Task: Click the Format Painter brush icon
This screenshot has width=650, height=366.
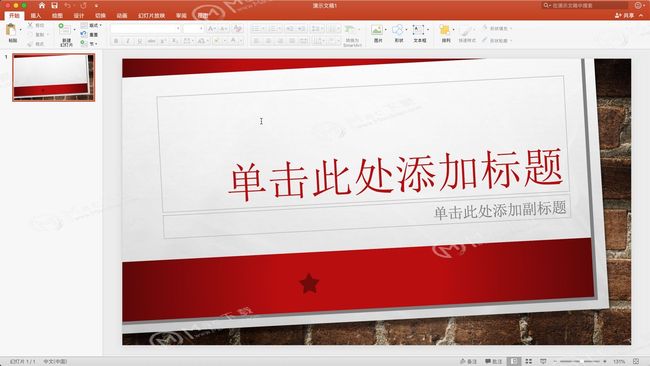Action: tap(30, 44)
